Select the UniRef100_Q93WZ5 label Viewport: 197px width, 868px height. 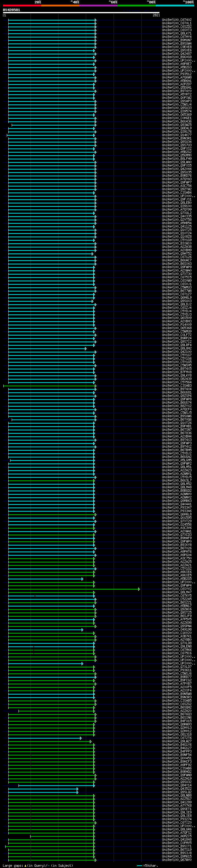point(177,125)
